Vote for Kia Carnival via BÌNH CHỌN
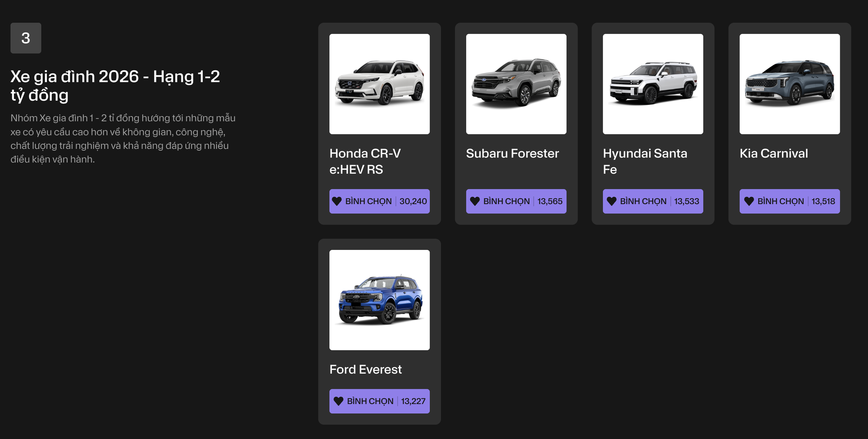The width and height of the screenshot is (868, 439). [789, 201]
